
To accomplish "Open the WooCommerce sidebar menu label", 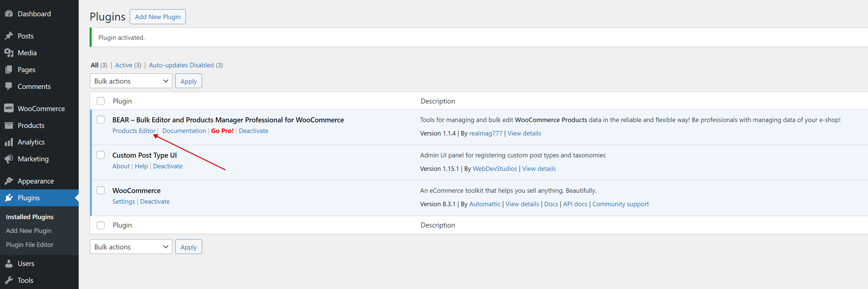I will (41, 109).
